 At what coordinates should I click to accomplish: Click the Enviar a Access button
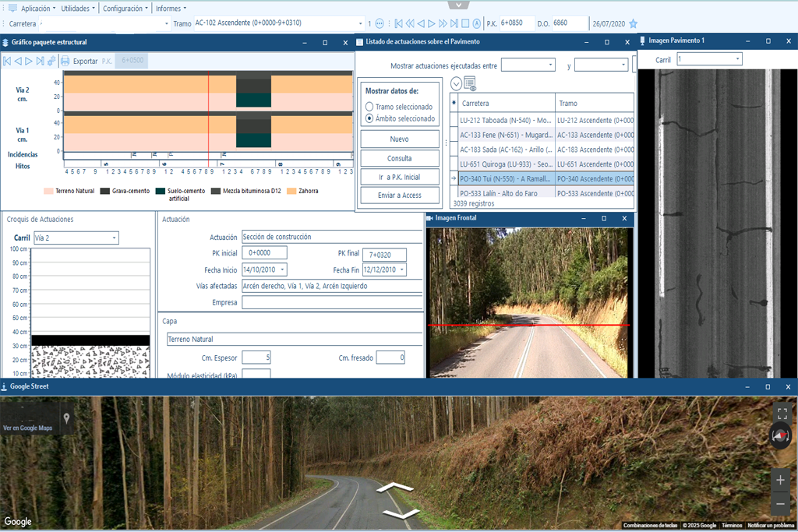(399, 196)
